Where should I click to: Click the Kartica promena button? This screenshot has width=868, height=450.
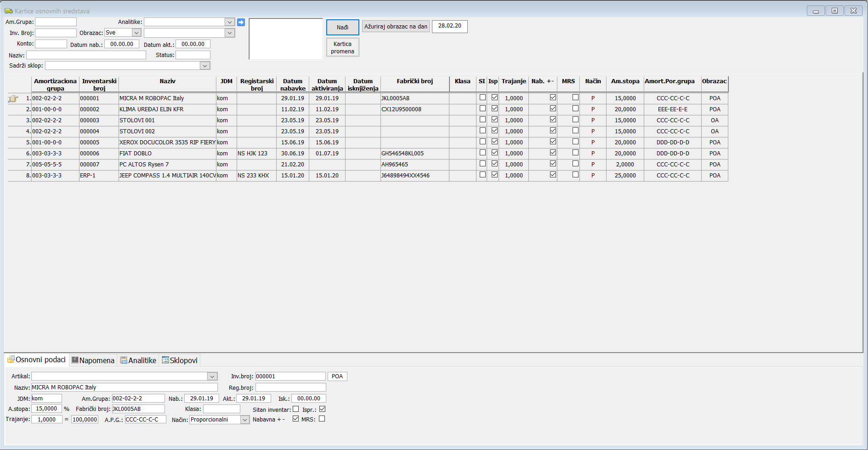pyautogui.click(x=342, y=47)
